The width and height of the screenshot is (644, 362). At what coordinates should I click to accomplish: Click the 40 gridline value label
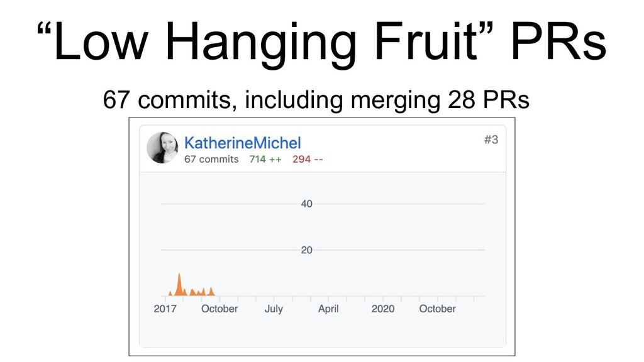[306, 204]
